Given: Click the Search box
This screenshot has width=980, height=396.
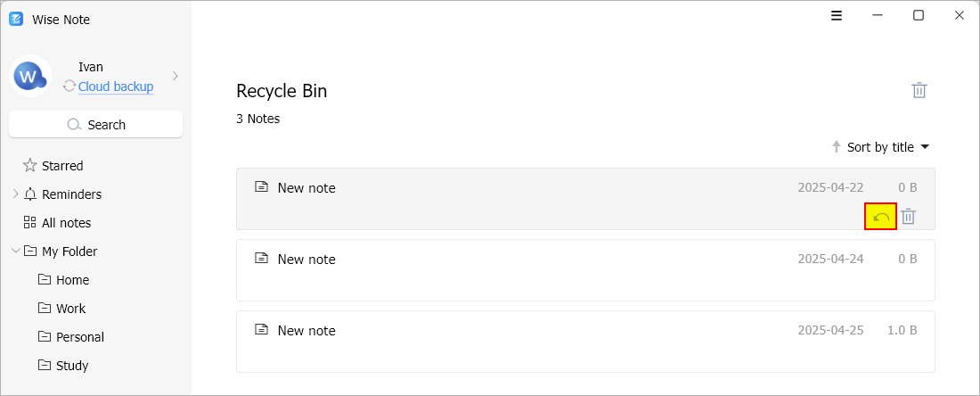Looking at the screenshot, I should pyautogui.click(x=95, y=125).
